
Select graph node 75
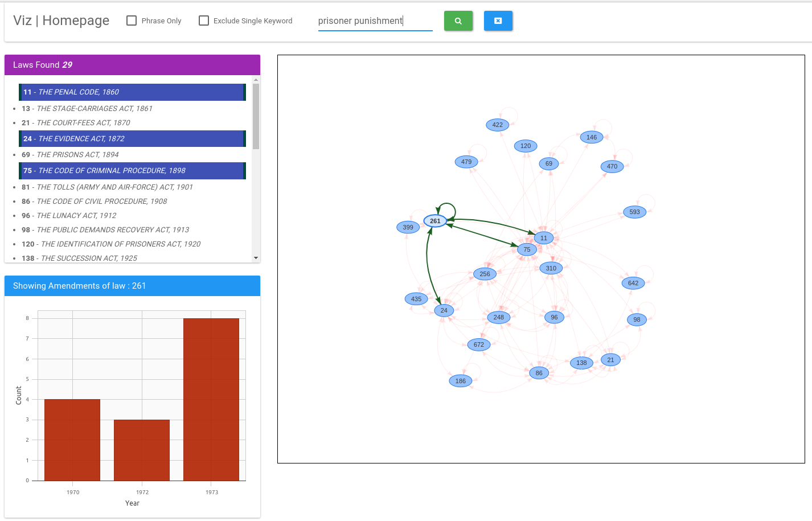tap(527, 249)
